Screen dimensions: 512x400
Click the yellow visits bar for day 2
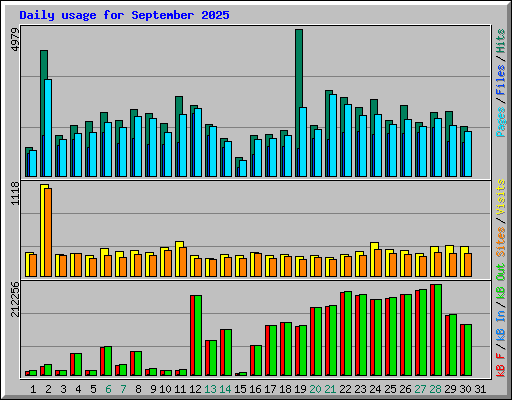tap(42, 230)
